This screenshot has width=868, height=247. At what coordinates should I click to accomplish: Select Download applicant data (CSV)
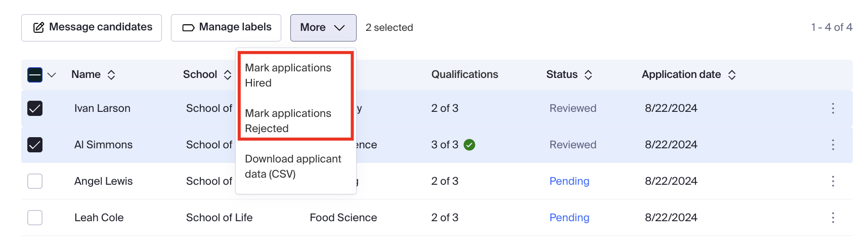click(293, 167)
